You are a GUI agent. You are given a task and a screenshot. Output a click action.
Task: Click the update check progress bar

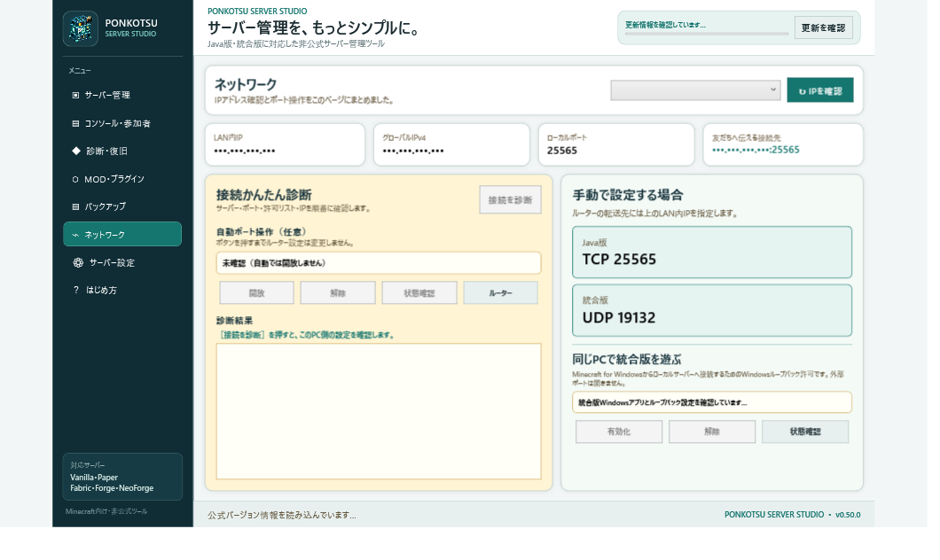tap(707, 35)
